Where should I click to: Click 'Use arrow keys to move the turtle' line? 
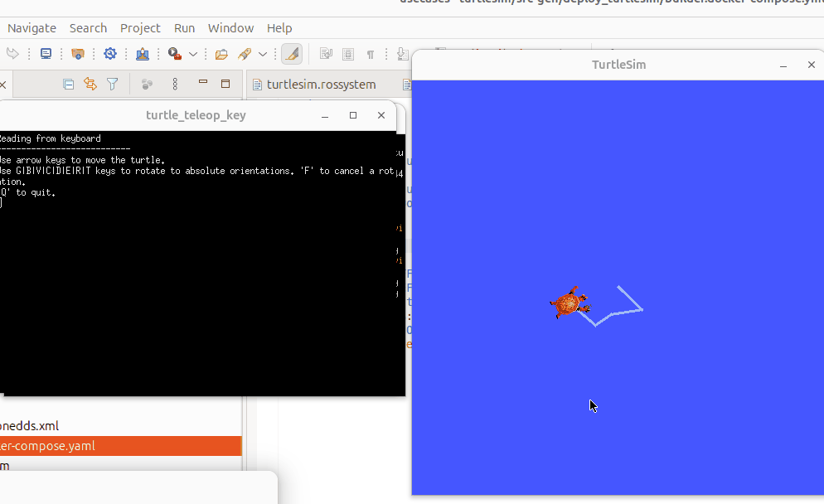click(83, 160)
